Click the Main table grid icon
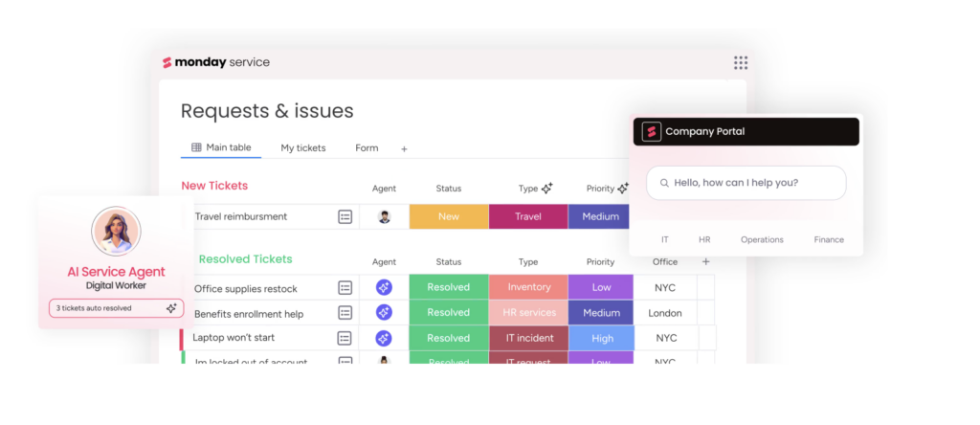Screen dimensions: 980x425 [x=196, y=147]
